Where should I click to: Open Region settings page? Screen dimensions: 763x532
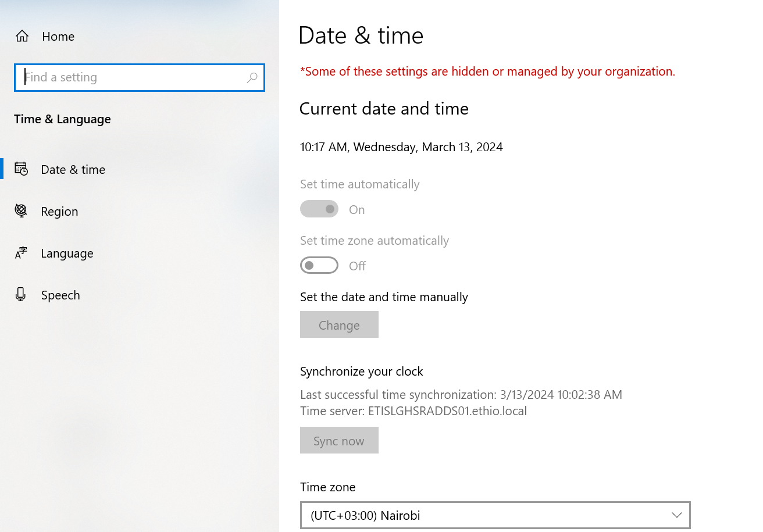(140, 211)
